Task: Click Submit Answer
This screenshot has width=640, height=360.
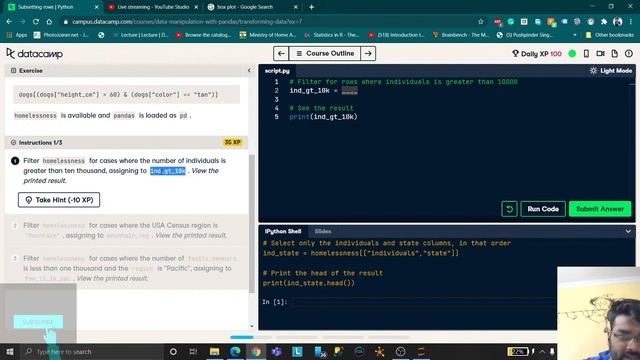Action: (x=600, y=209)
